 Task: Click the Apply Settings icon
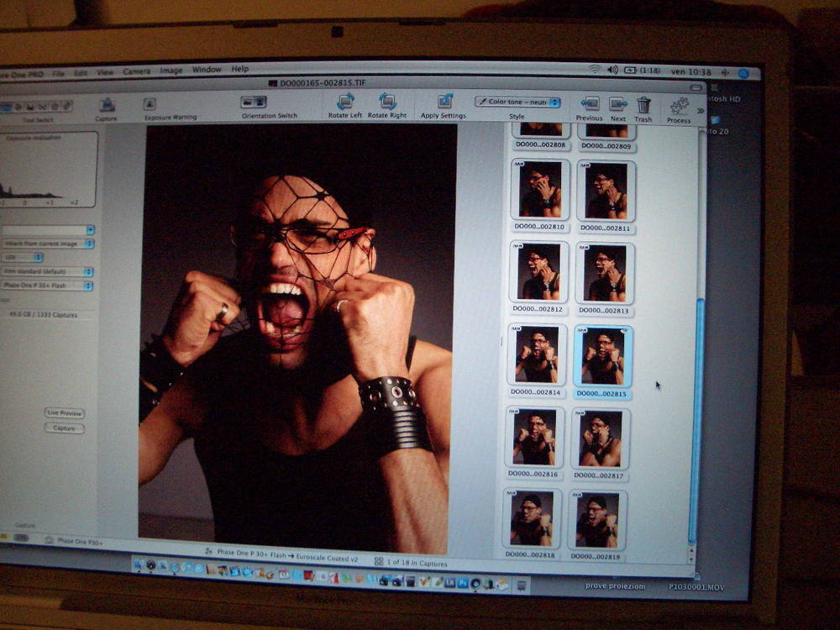pyautogui.click(x=444, y=102)
